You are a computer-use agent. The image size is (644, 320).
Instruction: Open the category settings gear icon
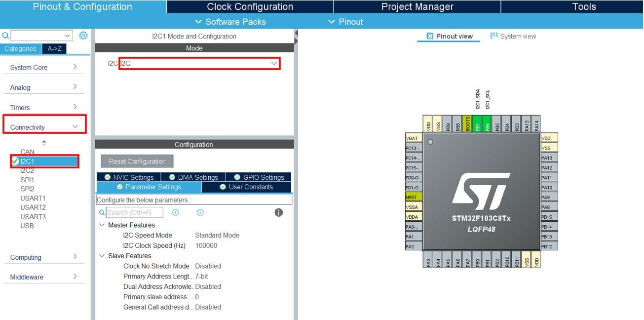tap(83, 36)
